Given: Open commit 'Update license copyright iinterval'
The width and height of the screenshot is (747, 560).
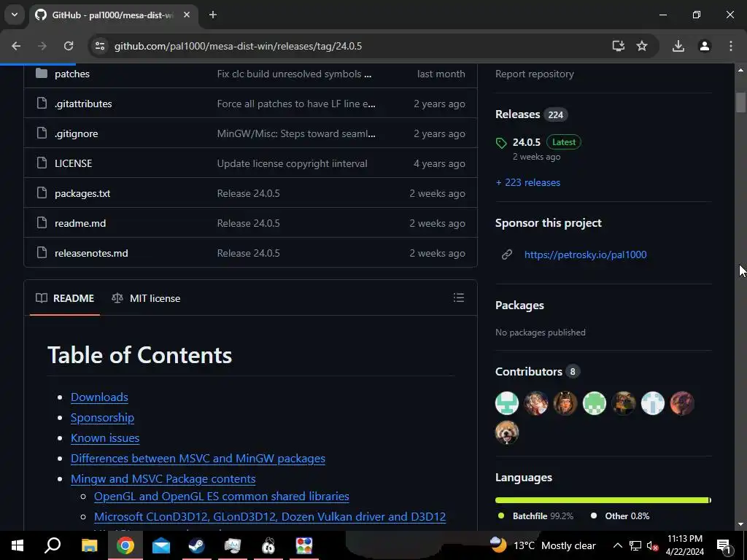Looking at the screenshot, I should [292, 163].
